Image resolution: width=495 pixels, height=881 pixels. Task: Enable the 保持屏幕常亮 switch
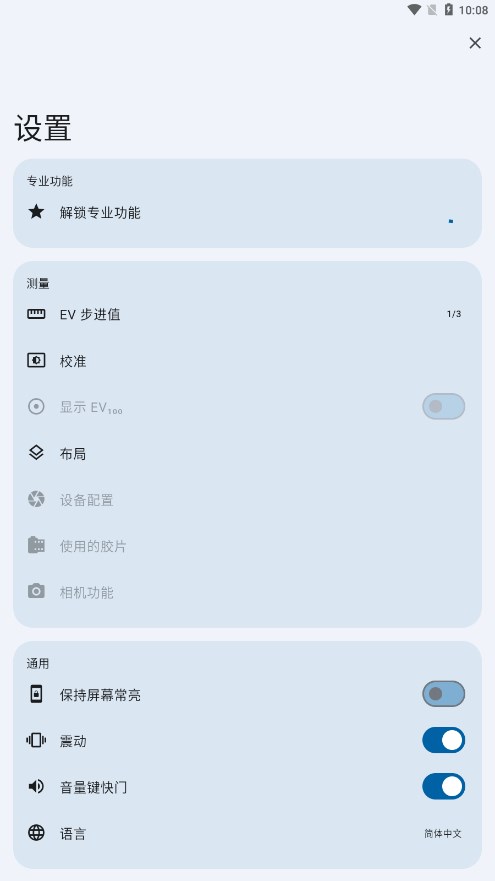(x=443, y=694)
